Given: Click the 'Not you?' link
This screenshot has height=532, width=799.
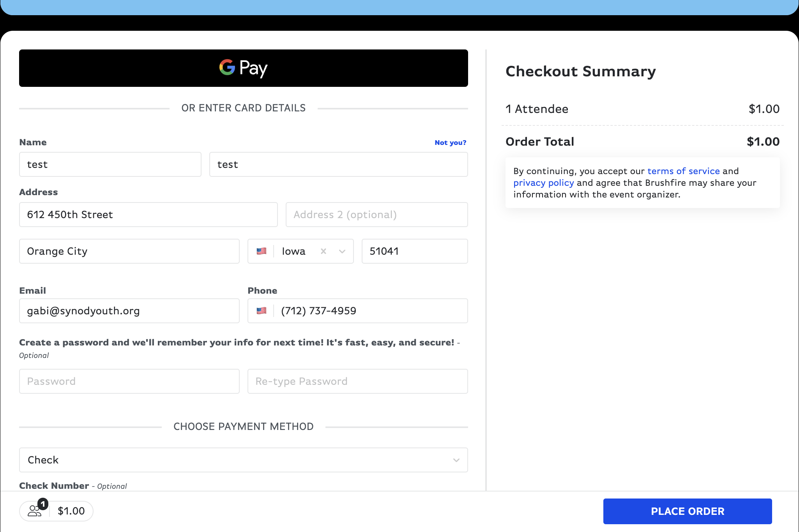Looking at the screenshot, I should click(x=450, y=143).
